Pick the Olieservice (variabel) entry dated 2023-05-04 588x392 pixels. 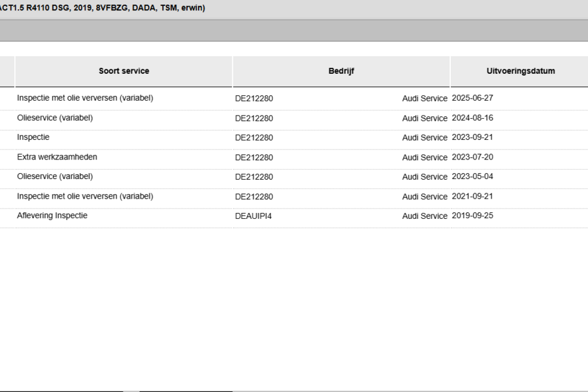pyautogui.click(x=294, y=176)
